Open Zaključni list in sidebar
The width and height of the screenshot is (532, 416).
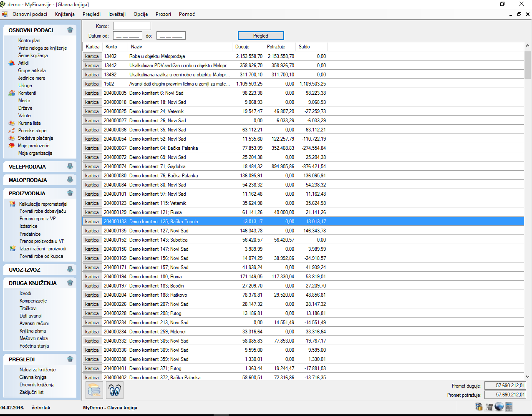(31, 392)
